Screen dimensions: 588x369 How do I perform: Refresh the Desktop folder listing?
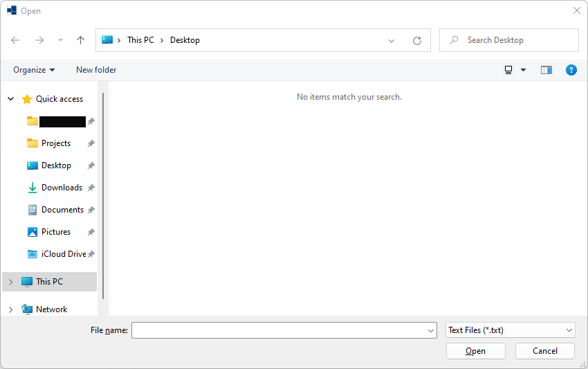pyautogui.click(x=417, y=40)
